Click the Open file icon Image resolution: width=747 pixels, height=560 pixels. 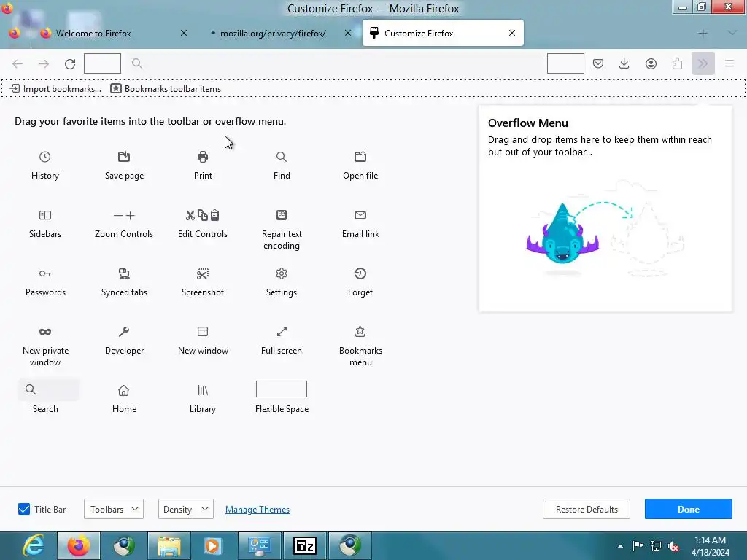360,157
